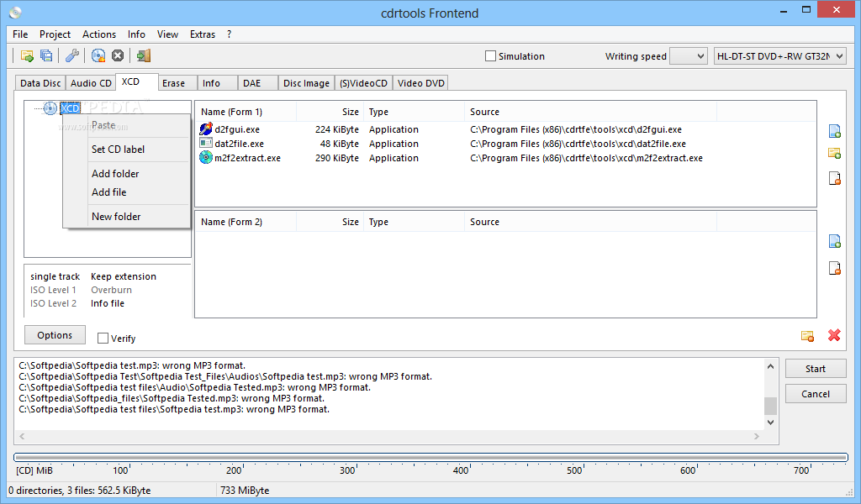
Task: Open the Writing speed dropdown
Action: point(689,56)
